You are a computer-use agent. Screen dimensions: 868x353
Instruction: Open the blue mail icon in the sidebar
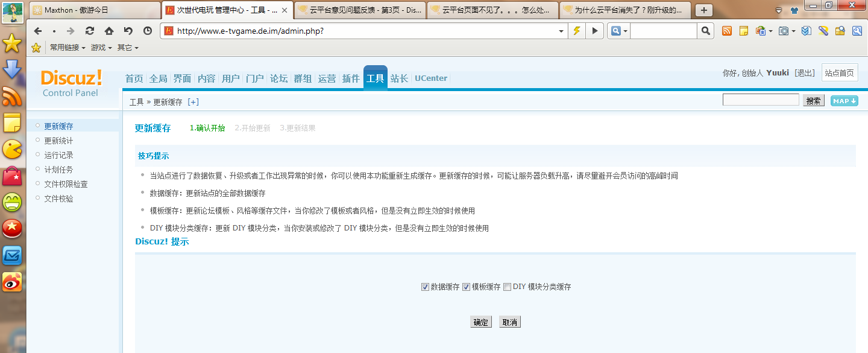click(12, 255)
